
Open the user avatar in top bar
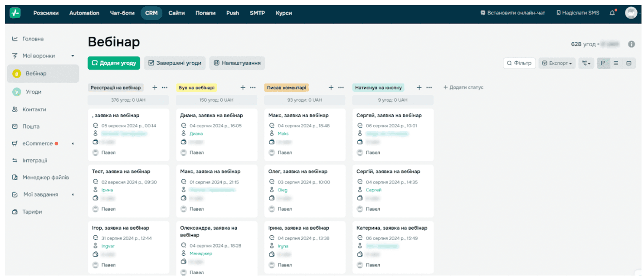(631, 13)
